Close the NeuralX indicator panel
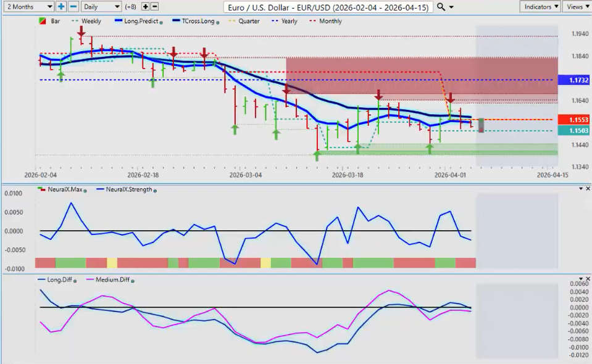This screenshot has height=364, width=592. 587,188
